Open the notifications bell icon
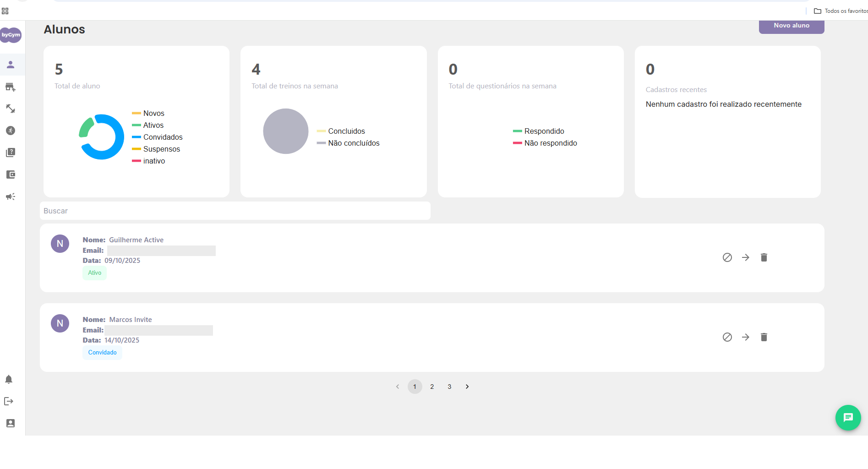The width and height of the screenshot is (868, 469). [x=9, y=379]
